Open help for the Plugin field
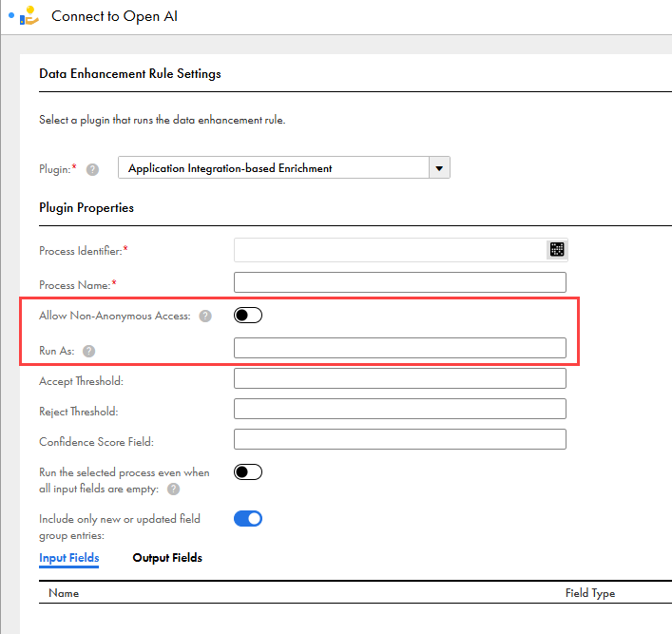 coord(92,170)
